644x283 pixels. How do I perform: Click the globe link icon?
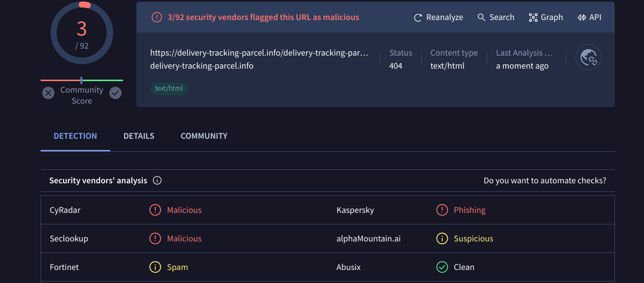[588, 58]
